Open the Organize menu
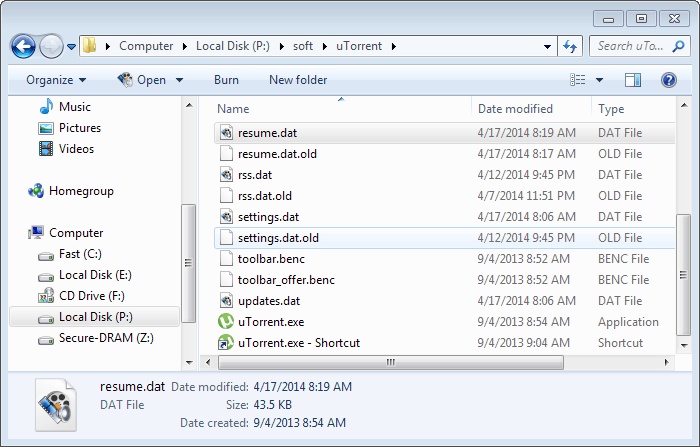Screen dimensions: 700x447 [56, 80]
